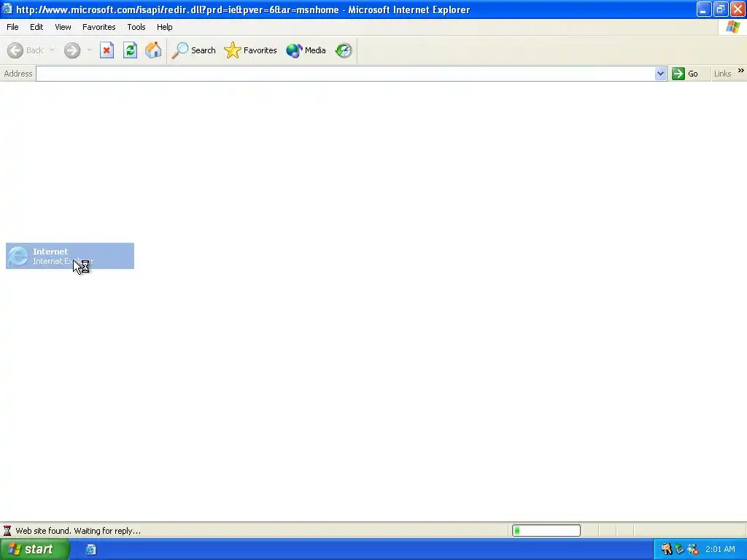Expand the Address bar dropdown

660,74
